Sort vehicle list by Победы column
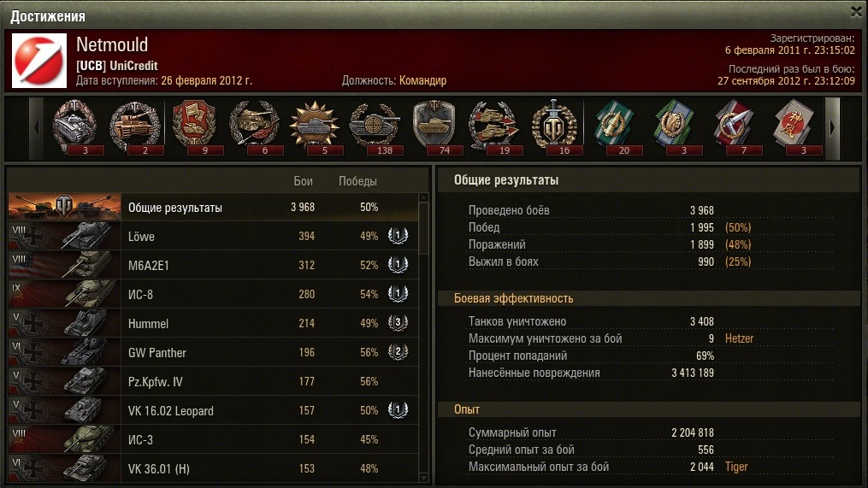Viewport: 868px width, 488px height. pyautogui.click(x=357, y=181)
